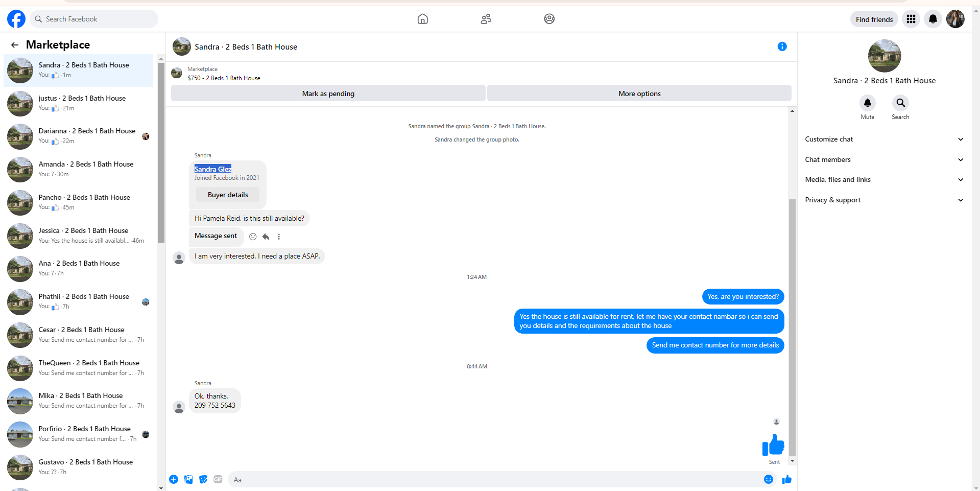
Task: Open emoji picker in message box
Action: click(x=768, y=479)
